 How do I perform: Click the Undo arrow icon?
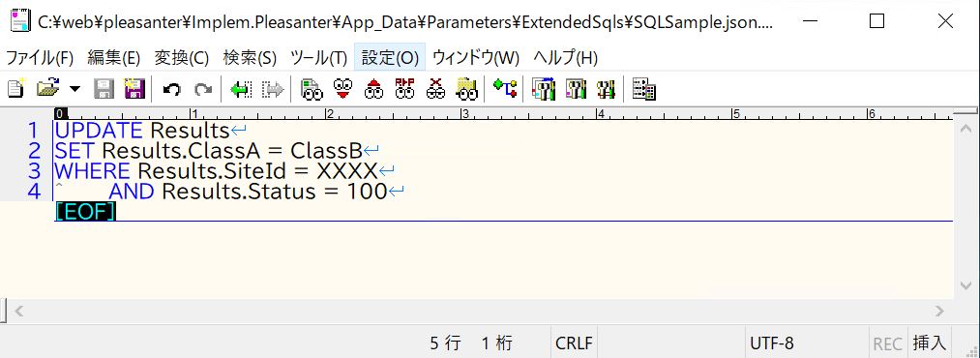[x=171, y=89]
